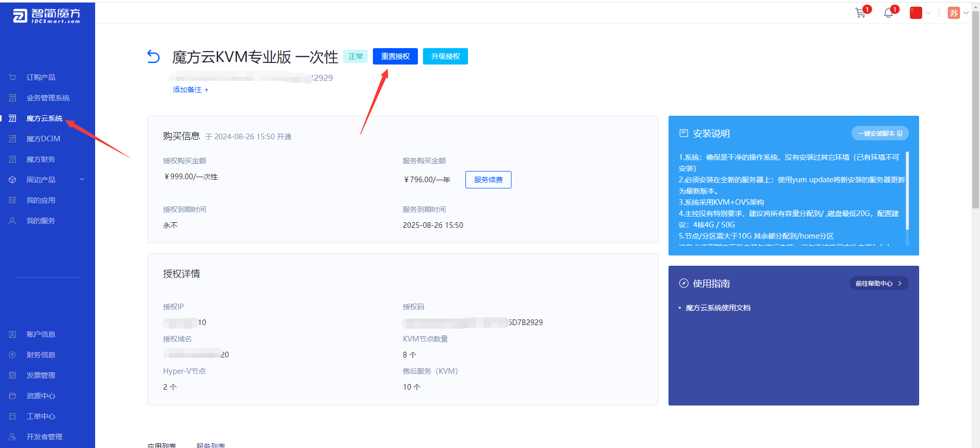This screenshot has width=980, height=448.
Task: Click 于 2024-08-26 15:50 开通 text
Action: [248, 137]
